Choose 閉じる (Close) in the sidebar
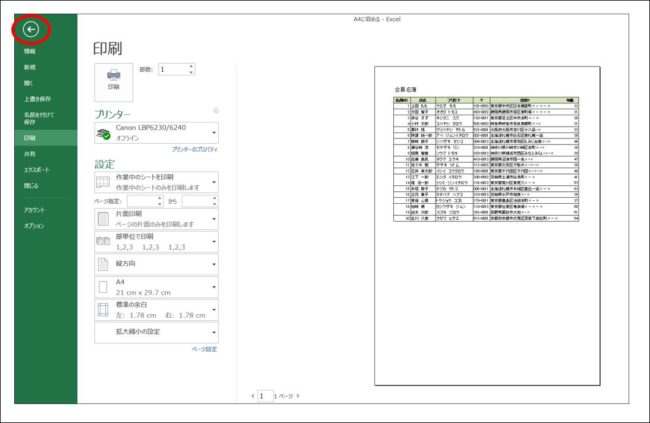Screen dimensions: 650x423 tap(31, 185)
